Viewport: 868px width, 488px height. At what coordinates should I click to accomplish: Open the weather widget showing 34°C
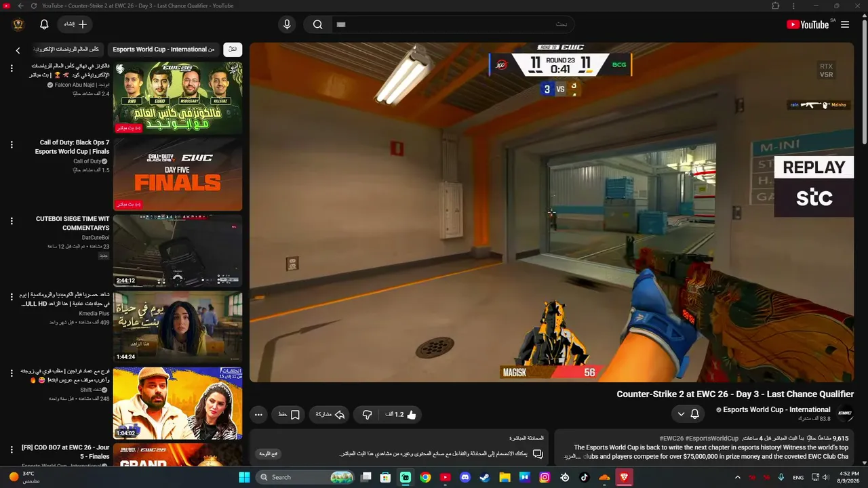pyautogui.click(x=25, y=477)
